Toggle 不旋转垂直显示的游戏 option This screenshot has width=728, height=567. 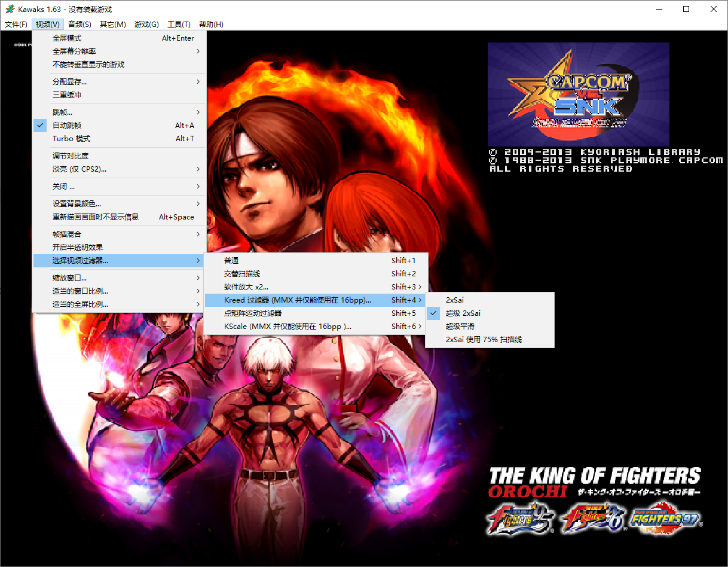tap(120, 65)
